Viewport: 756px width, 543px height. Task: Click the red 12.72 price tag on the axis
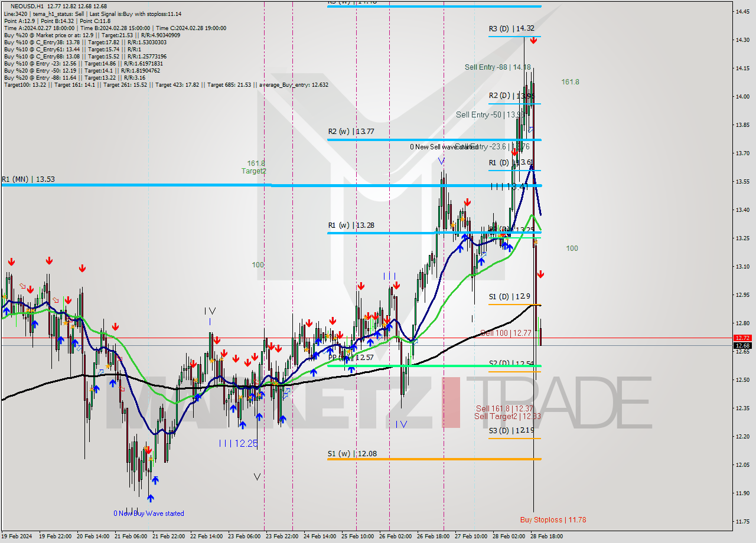(742, 338)
